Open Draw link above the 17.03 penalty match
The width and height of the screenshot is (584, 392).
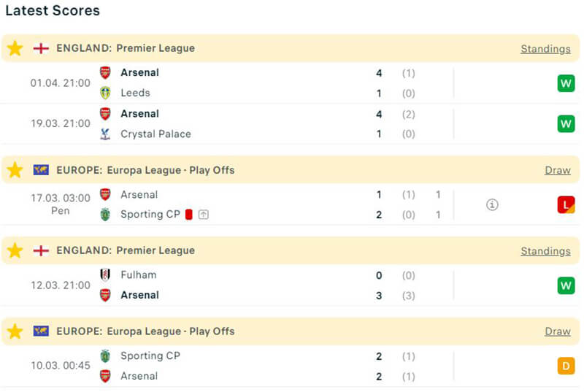point(557,170)
